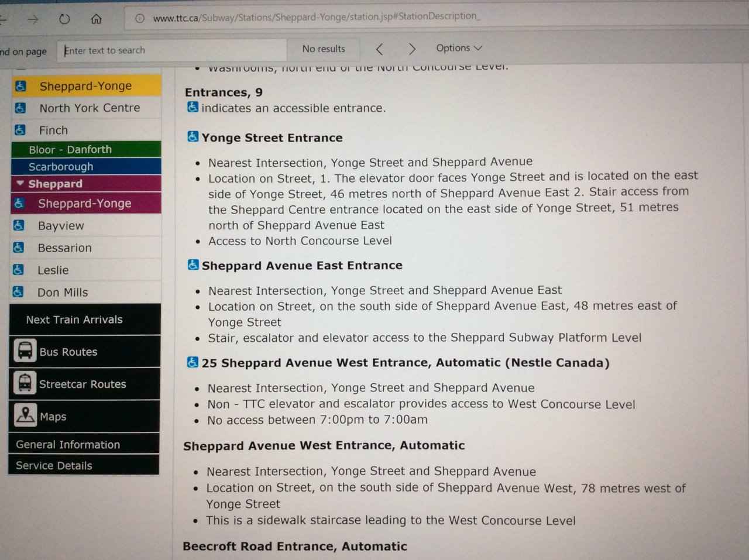Click 'No access between 7:00pm to 7:00am'
749x560 pixels.
pos(318,420)
